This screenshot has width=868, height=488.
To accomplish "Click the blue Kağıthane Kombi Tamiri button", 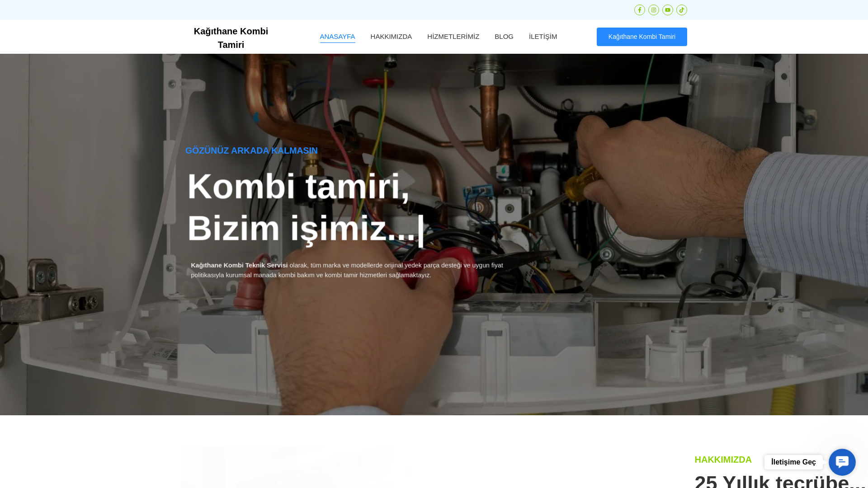I will click(642, 37).
